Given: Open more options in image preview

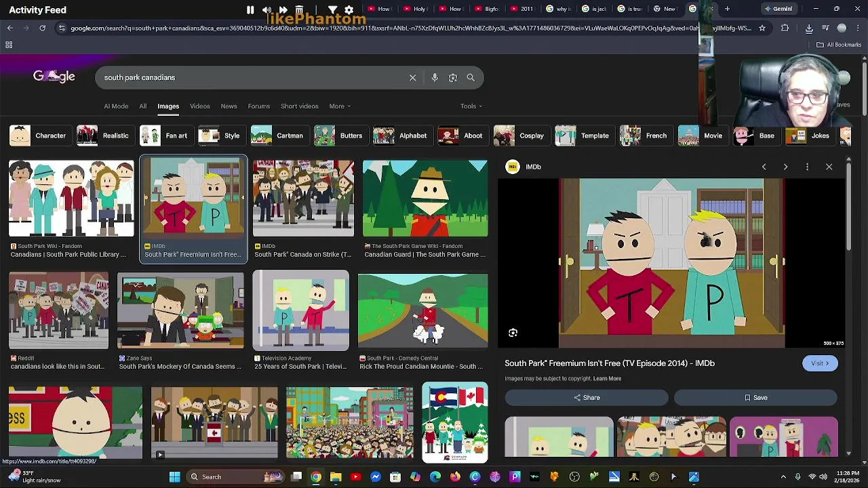Looking at the screenshot, I should (807, 167).
